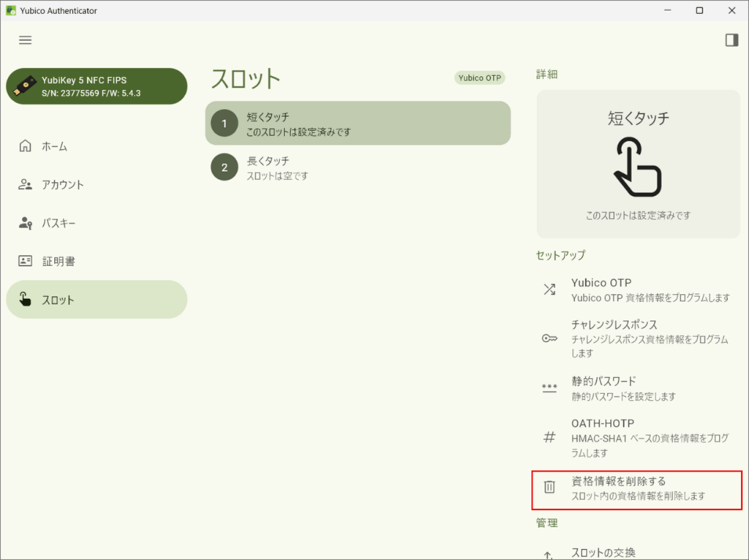This screenshot has height=560, width=749.
Task: Click the 詳細 heading text
Action: point(546,75)
